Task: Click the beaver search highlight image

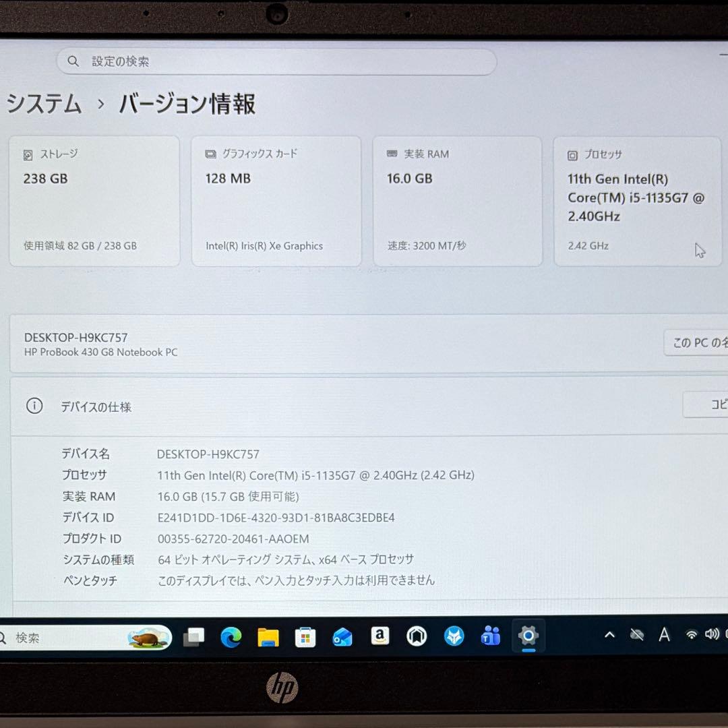Action: click(x=148, y=638)
